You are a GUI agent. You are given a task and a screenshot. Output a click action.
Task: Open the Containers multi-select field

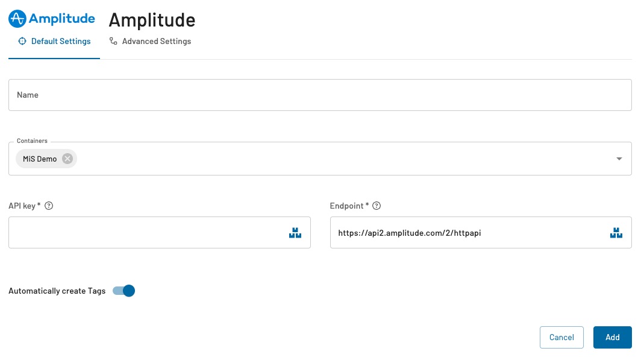point(320,159)
